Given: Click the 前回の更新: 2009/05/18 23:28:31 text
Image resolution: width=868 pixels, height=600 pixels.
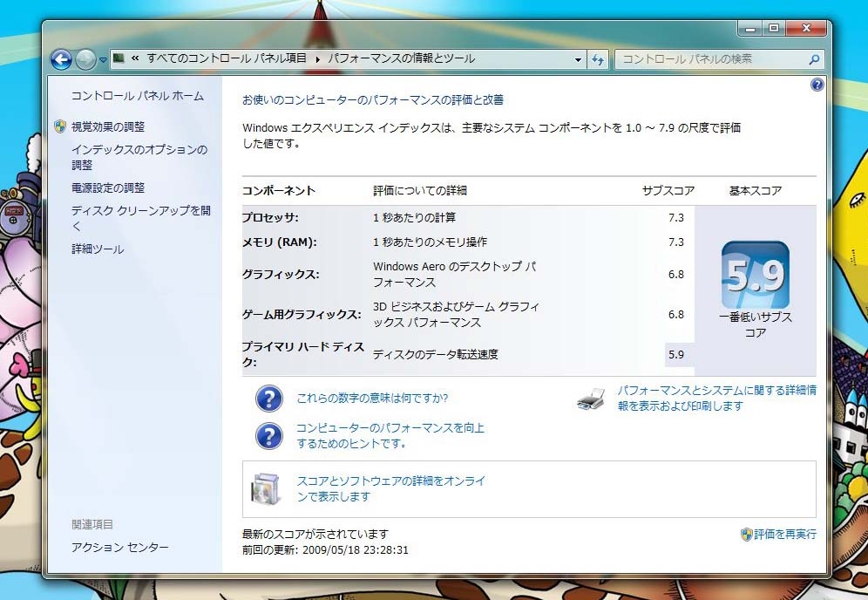Looking at the screenshot, I should (326, 550).
